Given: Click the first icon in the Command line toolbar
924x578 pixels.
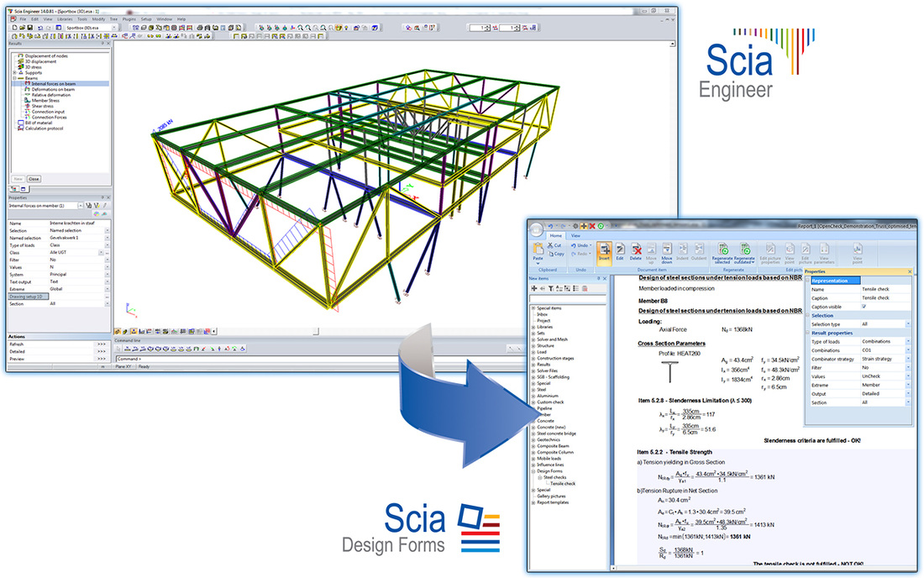Looking at the screenshot, I should coord(119,349).
